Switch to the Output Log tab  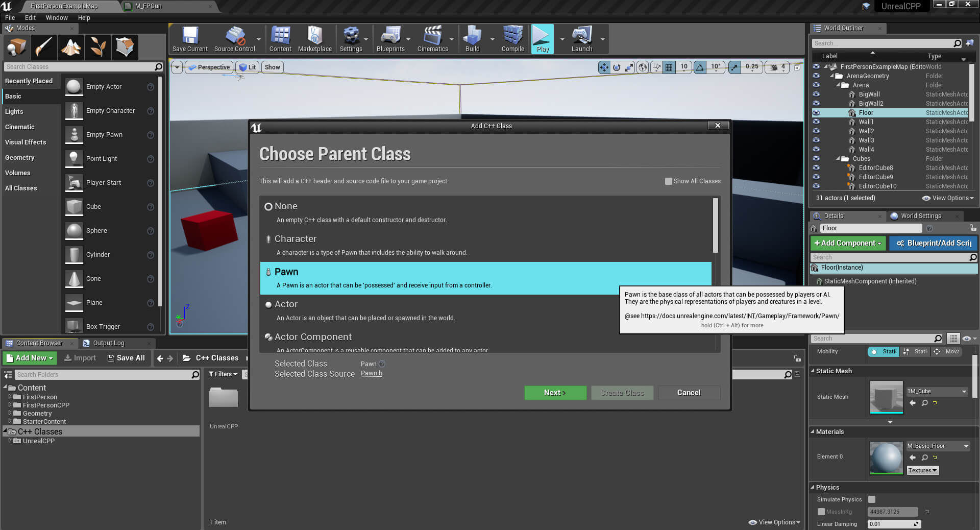(108, 343)
